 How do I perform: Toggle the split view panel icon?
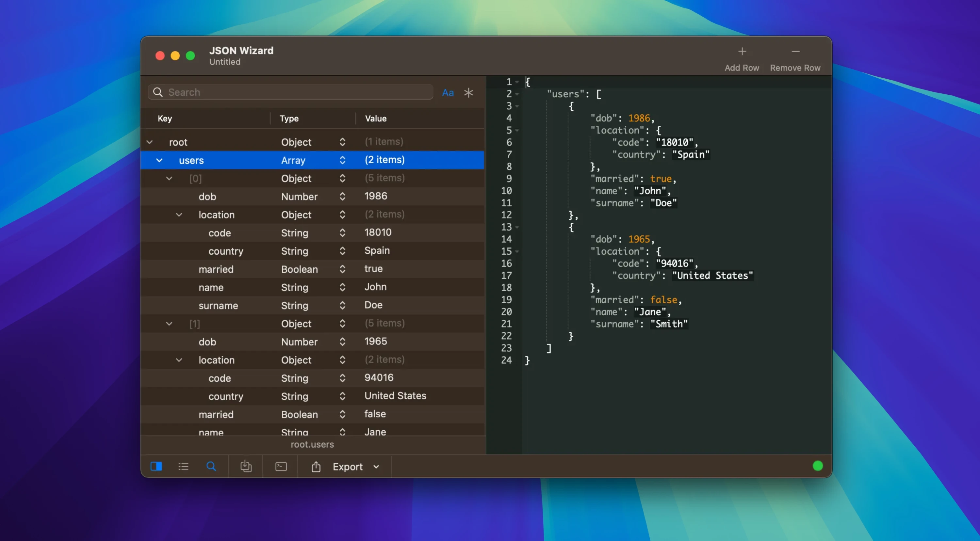(x=156, y=466)
